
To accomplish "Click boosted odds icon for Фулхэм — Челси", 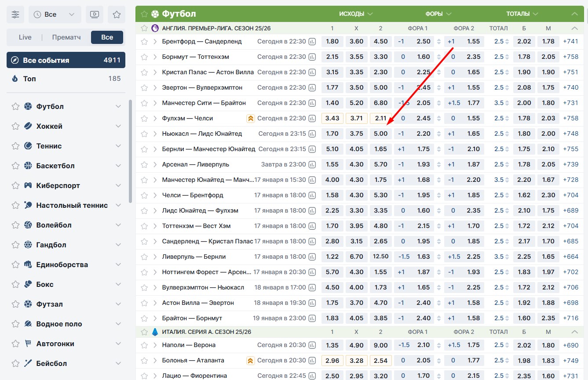I will click(x=251, y=118).
